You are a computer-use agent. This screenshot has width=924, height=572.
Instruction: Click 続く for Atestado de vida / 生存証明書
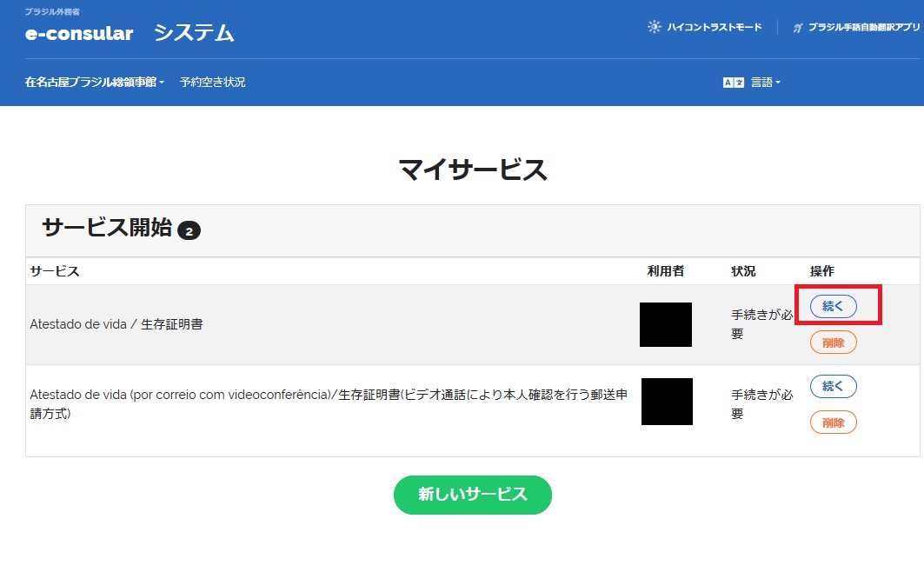834,306
